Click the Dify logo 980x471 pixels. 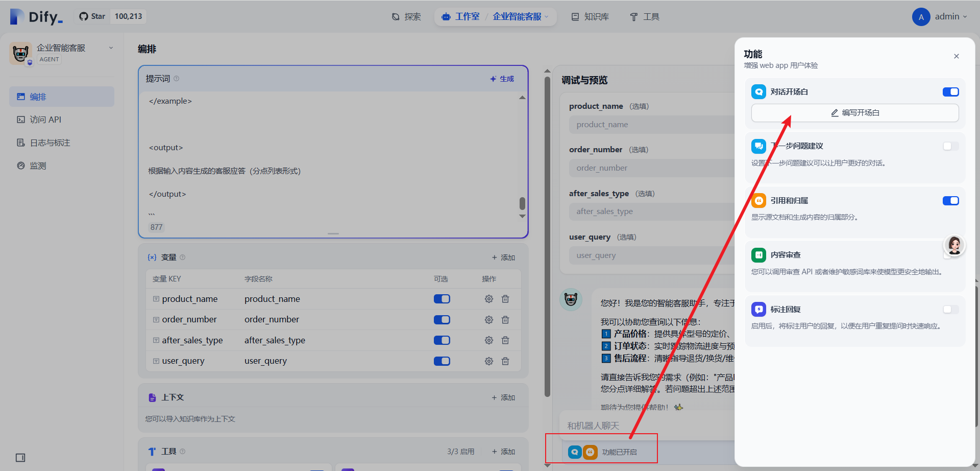pos(36,16)
